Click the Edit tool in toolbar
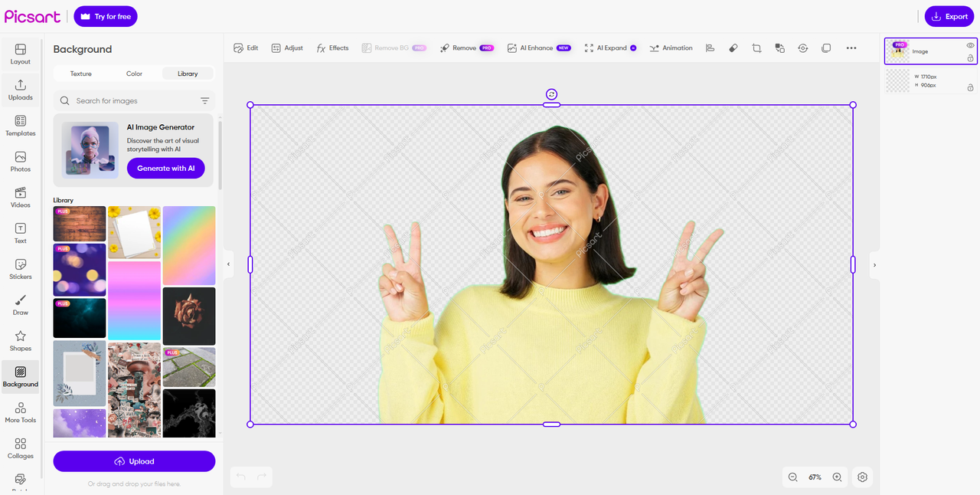Image resolution: width=980 pixels, height=495 pixels. pyautogui.click(x=246, y=48)
